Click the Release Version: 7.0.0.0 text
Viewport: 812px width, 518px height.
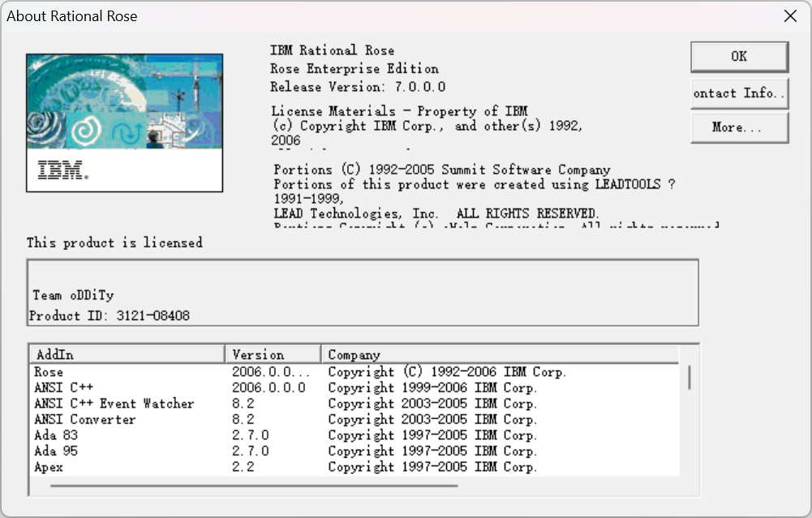point(358,87)
